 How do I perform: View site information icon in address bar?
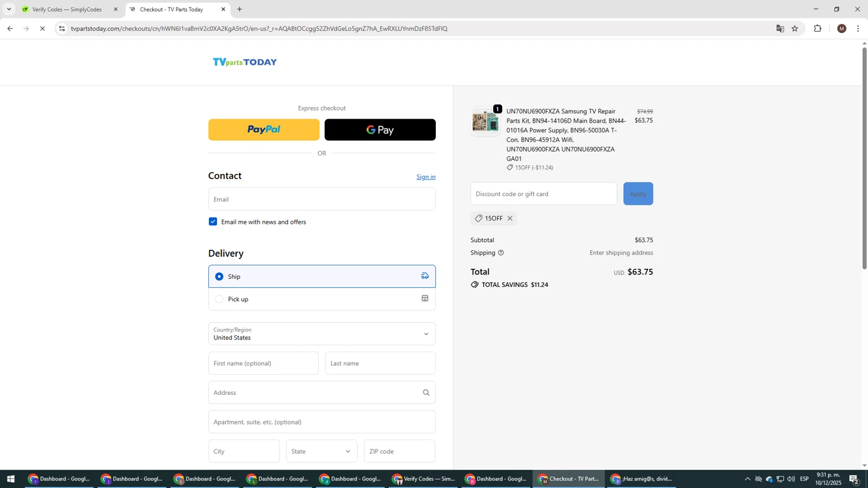[62, 28]
